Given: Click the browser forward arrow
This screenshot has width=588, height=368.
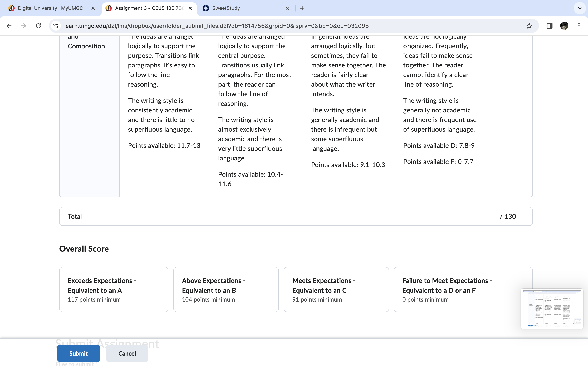Looking at the screenshot, I should tap(23, 26).
